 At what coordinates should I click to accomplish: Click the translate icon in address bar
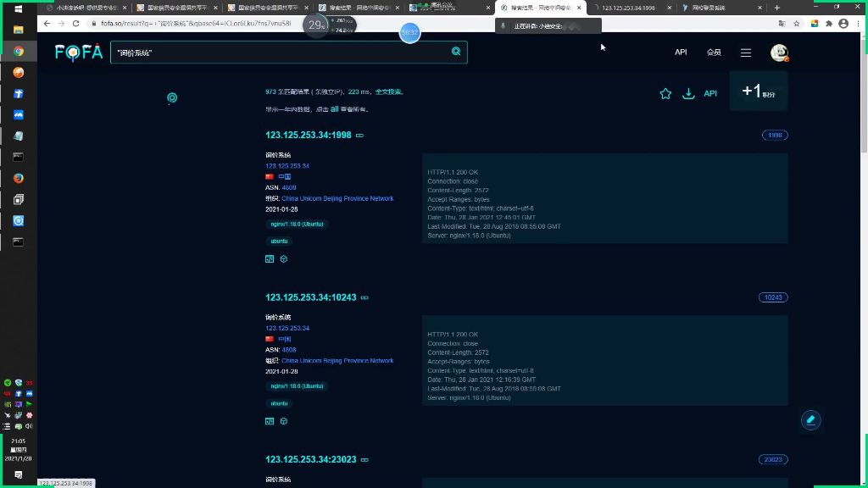782,23
